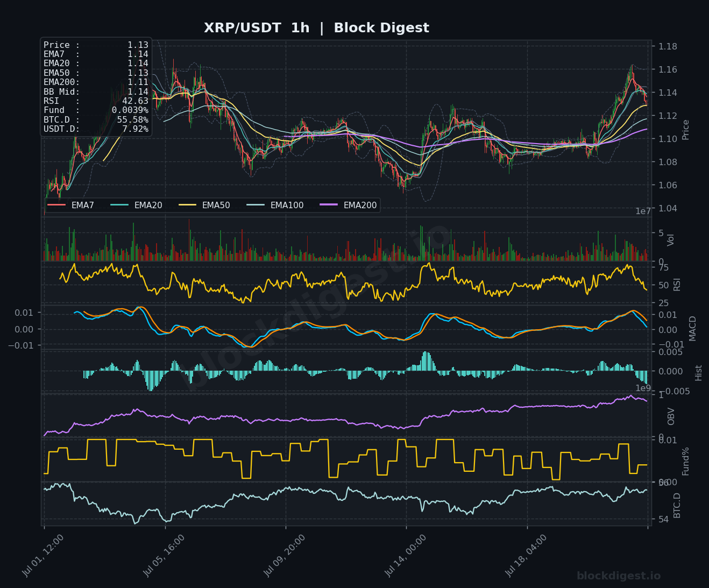Click the chart title XRP/USDT 1h Block Digest

[316, 28]
